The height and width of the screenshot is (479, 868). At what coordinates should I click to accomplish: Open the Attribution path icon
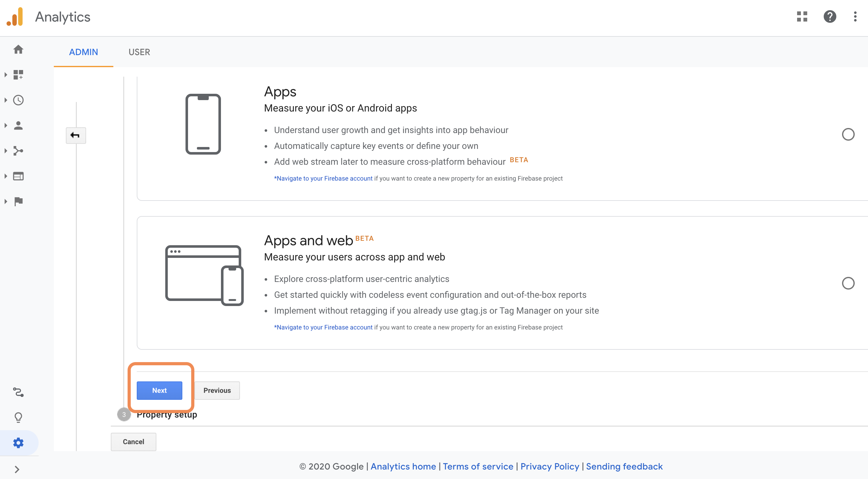(x=18, y=392)
